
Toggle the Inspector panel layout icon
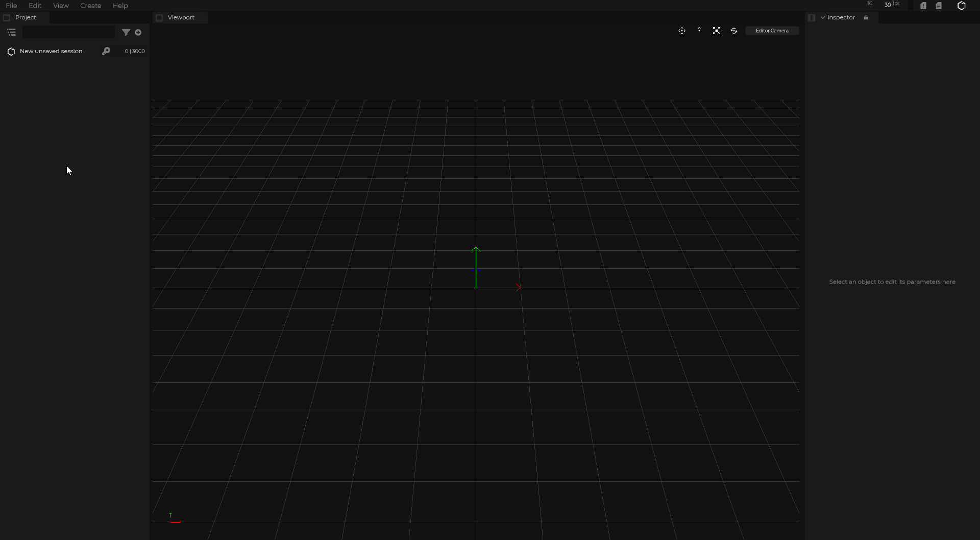(812, 17)
